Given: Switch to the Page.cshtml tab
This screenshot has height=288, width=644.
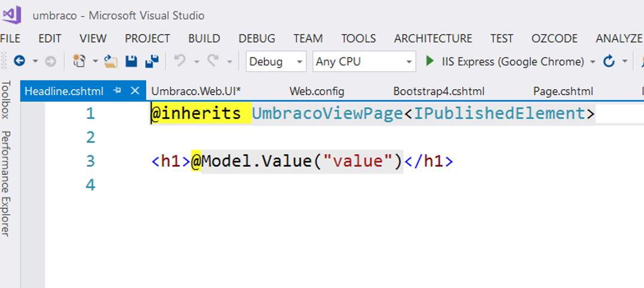Looking at the screenshot, I should [x=563, y=91].
